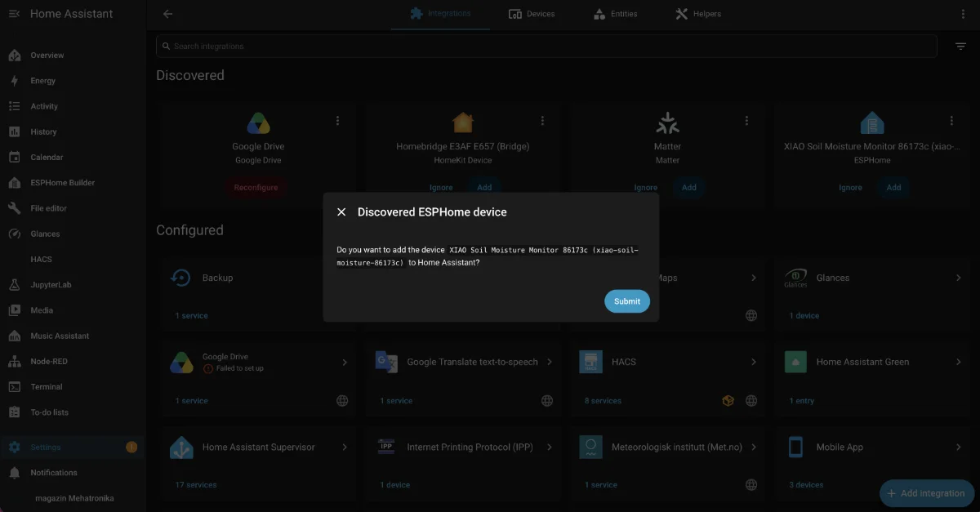
Task: Open the top-right overflow menu
Action: [964, 14]
